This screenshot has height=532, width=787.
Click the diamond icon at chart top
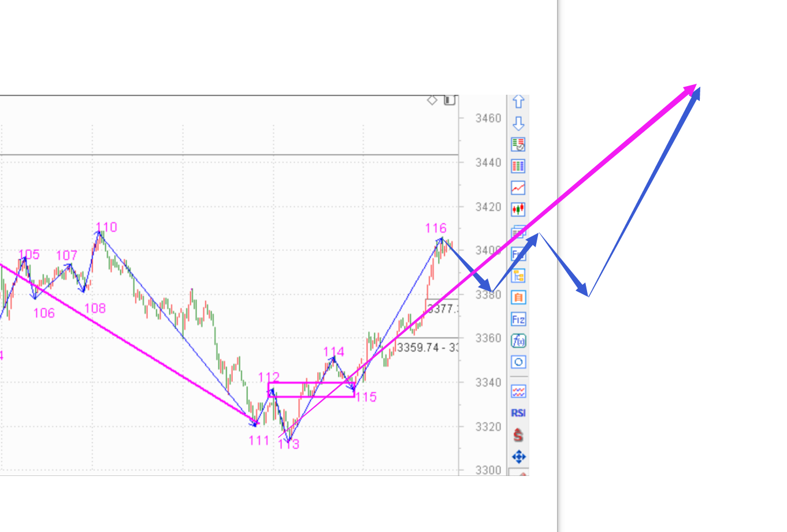coord(432,101)
